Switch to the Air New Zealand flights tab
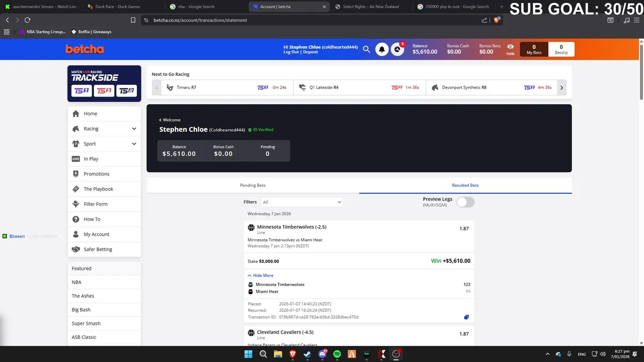This screenshot has width=644, height=362. click(371, 7)
